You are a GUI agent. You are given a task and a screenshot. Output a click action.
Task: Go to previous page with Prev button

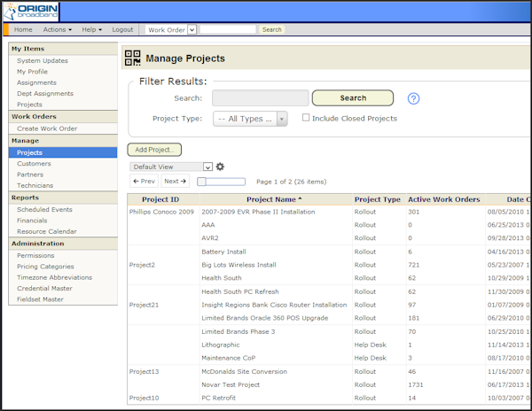tap(144, 181)
